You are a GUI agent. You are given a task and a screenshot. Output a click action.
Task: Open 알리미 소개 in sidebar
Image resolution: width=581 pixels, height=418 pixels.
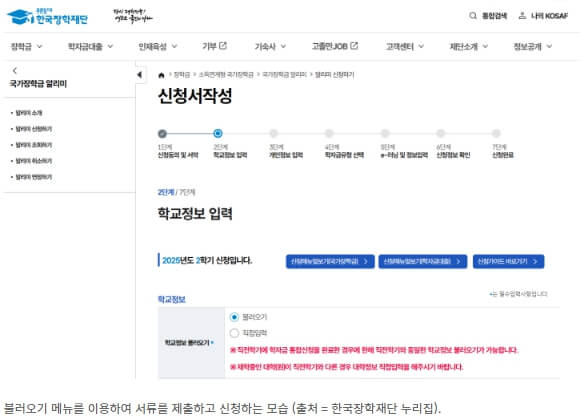(x=29, y=113)
